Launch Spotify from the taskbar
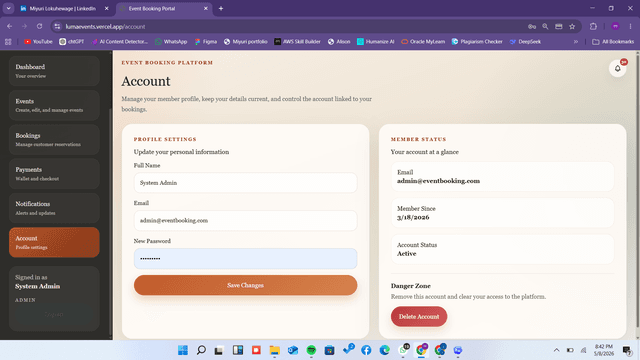This screenshot has height=360, width=640. 311,350
